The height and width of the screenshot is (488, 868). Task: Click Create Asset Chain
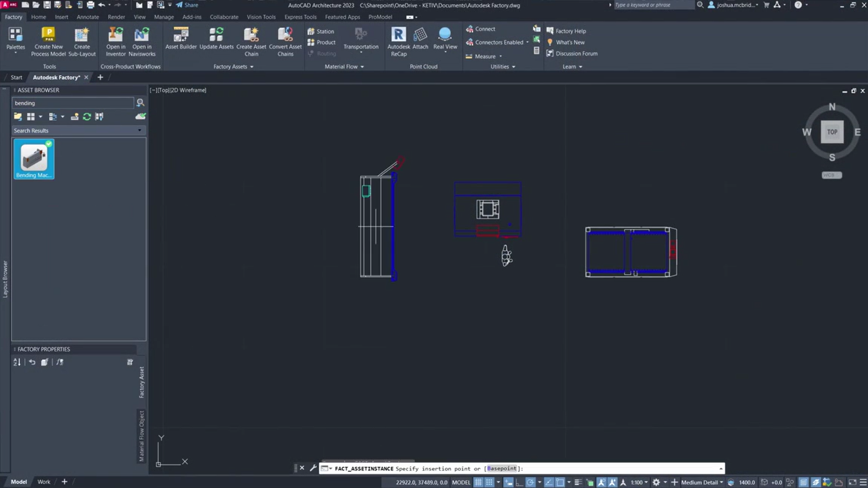pos(251,42)
